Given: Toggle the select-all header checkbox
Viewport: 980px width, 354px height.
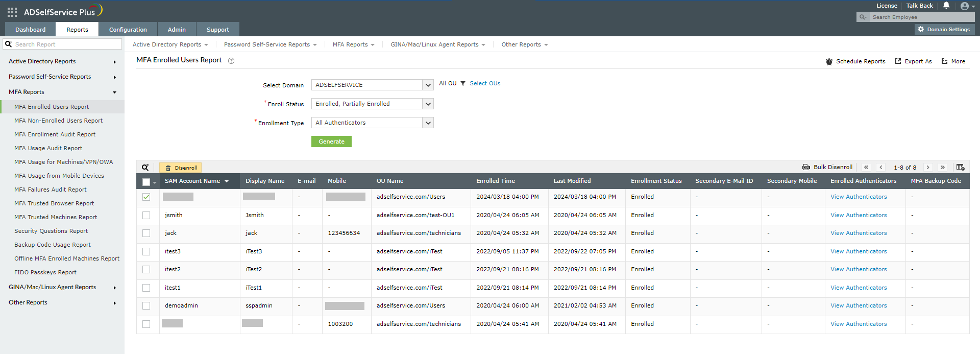Looking at the screenshot, I should 146,182.
